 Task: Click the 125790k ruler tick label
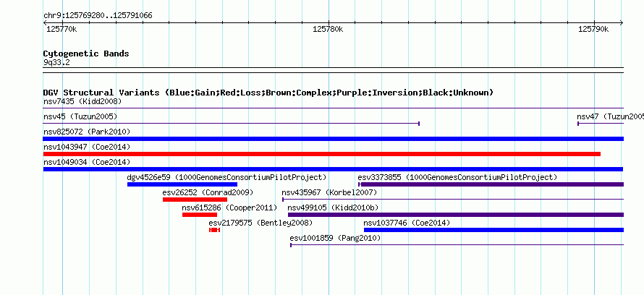tap(593, 29)
